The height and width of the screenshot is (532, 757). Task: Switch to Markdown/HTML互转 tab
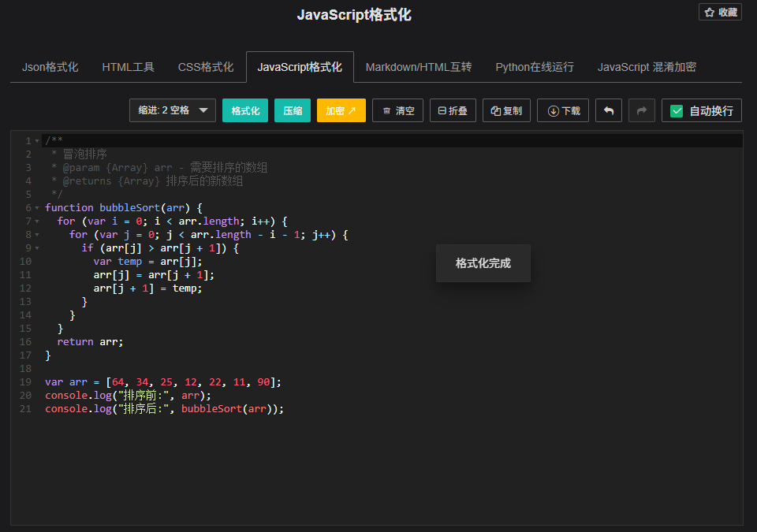(419, 67)
